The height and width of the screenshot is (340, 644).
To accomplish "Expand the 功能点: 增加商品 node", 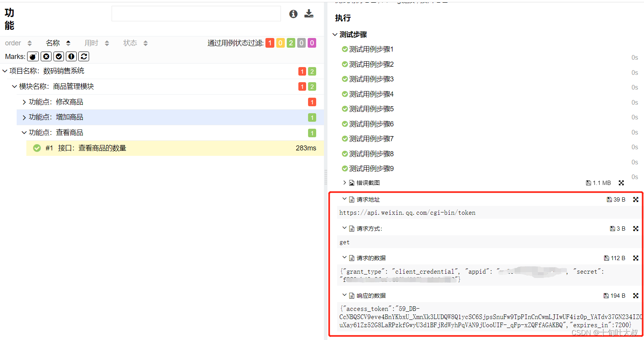I will (x=24, y=117).
